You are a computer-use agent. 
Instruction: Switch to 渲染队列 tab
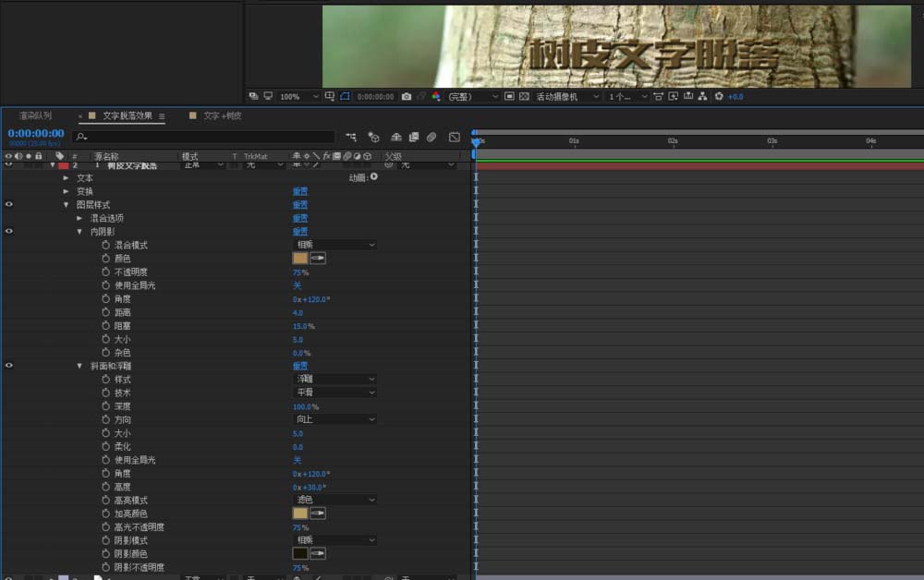click(35, 116)
